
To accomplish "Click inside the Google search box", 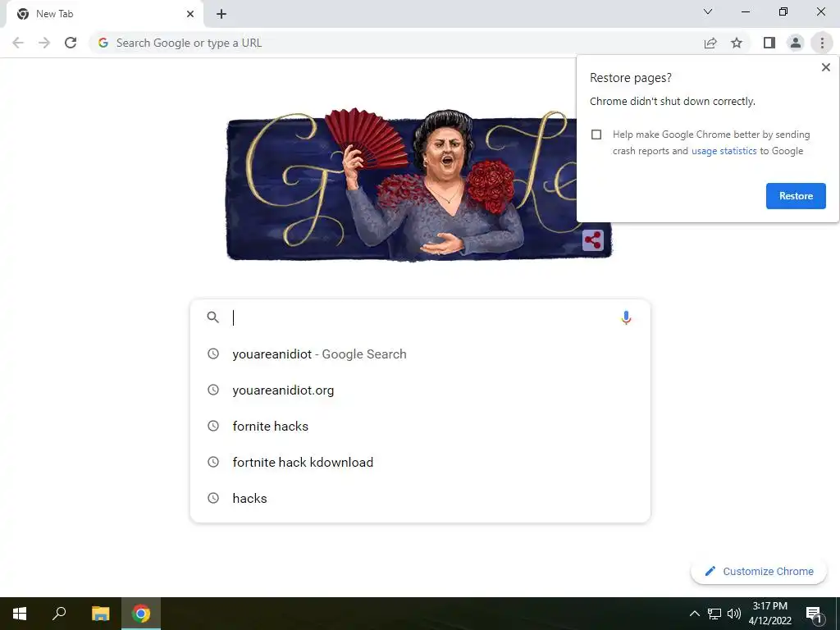I will (420, 317).
